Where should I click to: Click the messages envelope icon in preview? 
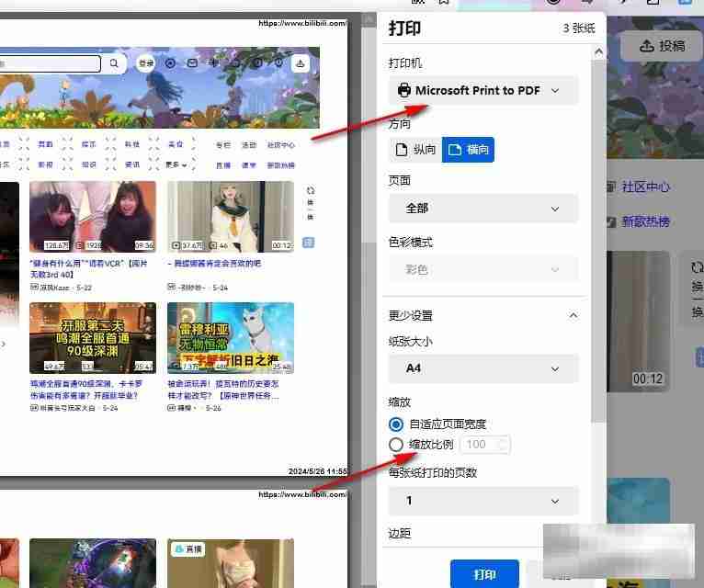coord(192,63)
